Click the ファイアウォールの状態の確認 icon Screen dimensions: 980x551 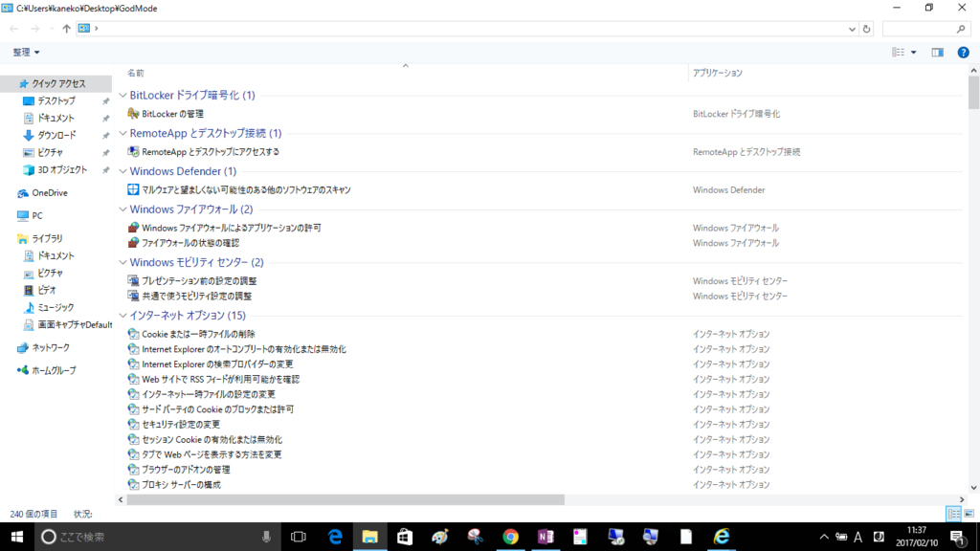click(133, 243)
